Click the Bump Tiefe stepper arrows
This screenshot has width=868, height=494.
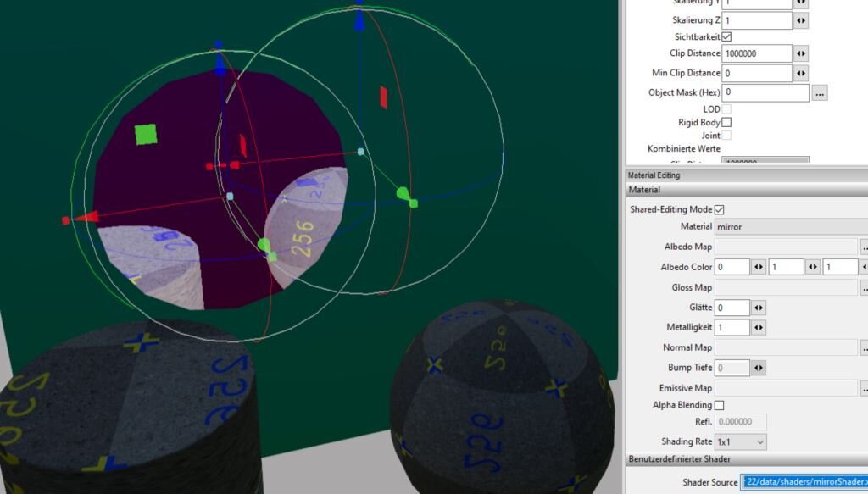759,368
